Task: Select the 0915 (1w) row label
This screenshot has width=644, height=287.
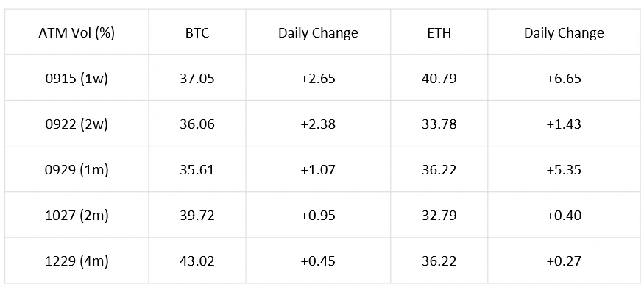Action: pyautogui.click(x=77, y=79)
